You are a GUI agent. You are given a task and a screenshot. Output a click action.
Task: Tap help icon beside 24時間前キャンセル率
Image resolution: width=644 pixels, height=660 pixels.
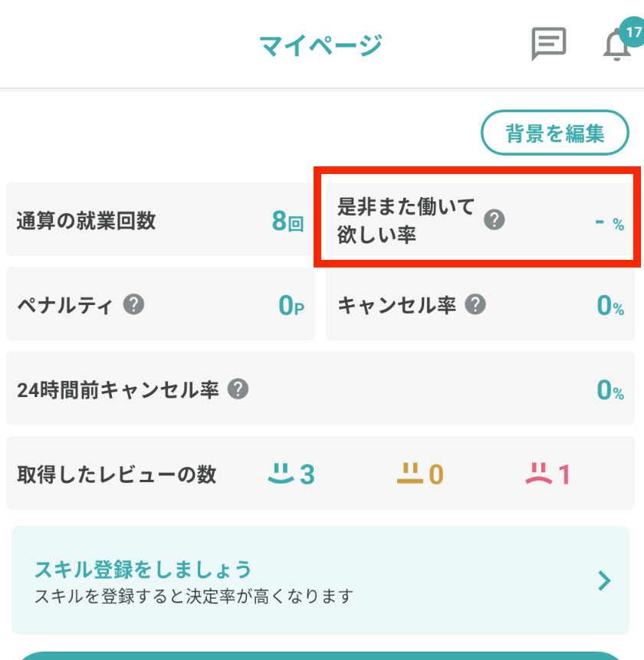pos(238,389)
